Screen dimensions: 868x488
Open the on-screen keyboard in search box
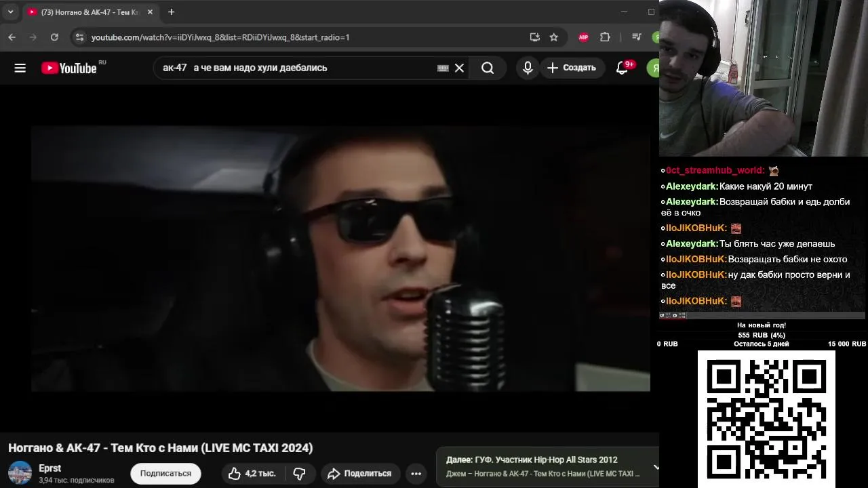point(443,68)
